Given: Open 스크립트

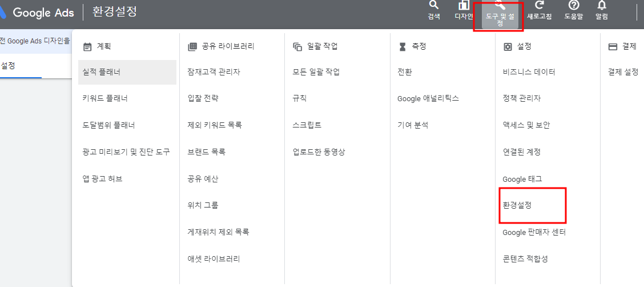Looking at the screenshot, I should [x=307, y=125].
